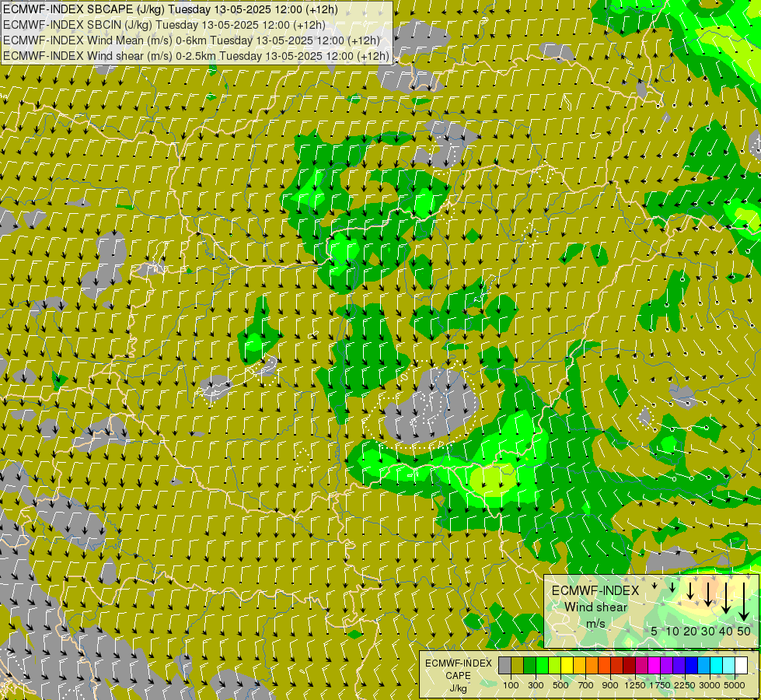Select the gray swatch in the CAPE legend
Image resolution: width=761 pixels, height=700 pixels.
pyautogui.click(x=504, y=666)
